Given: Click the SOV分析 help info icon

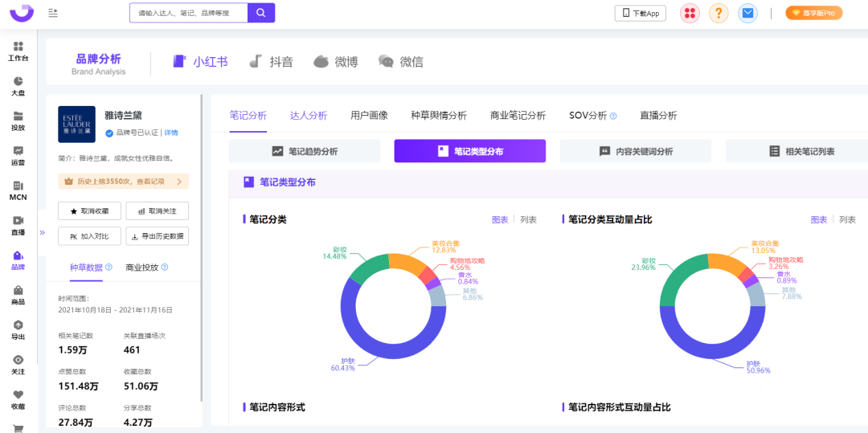Looking at the screenshot, I should click(613, 116).
